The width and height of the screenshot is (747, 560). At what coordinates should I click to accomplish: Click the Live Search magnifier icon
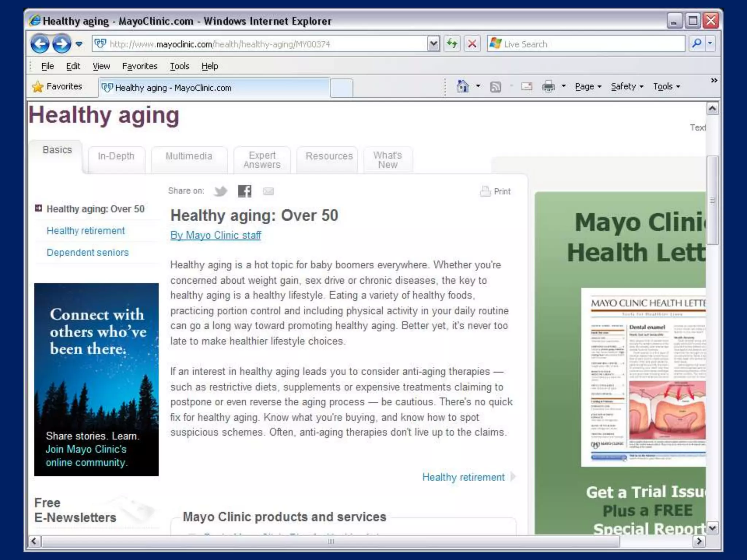coord(696,44)
